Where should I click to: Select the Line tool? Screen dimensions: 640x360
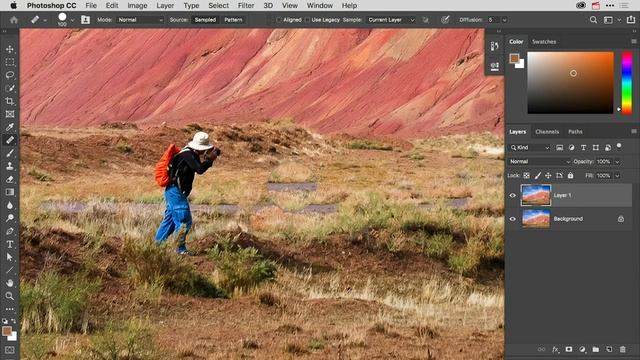coord(10,270)
